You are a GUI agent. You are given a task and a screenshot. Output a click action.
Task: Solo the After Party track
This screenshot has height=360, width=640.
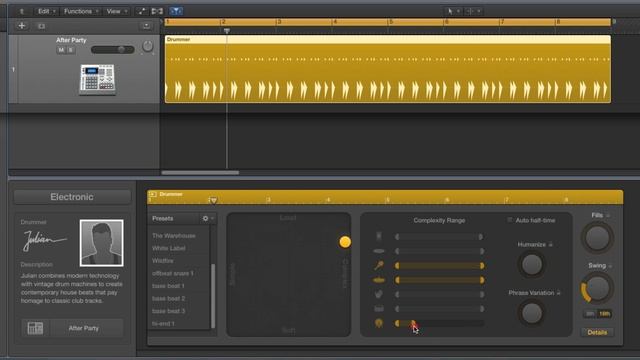(x=71, y=50)
